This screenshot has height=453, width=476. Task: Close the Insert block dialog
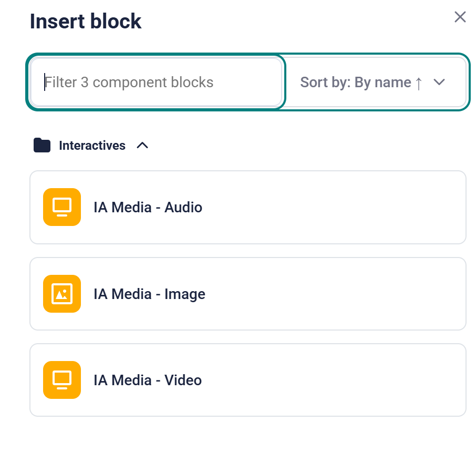click(460, 17)
